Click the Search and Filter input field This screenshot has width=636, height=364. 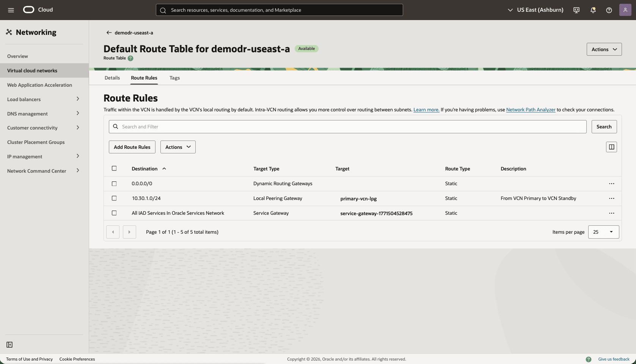[x=341, y=127]
